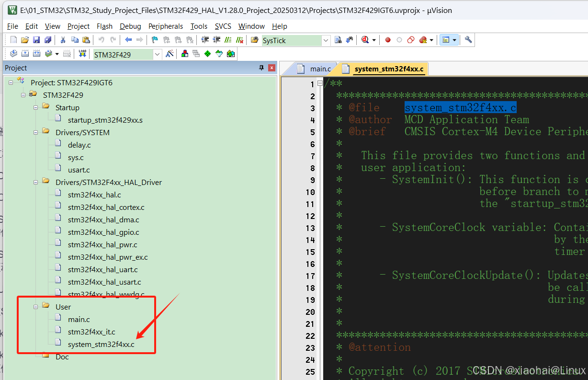
Task: Pin the Project panel with the pushpin
Action: (261, 68)
